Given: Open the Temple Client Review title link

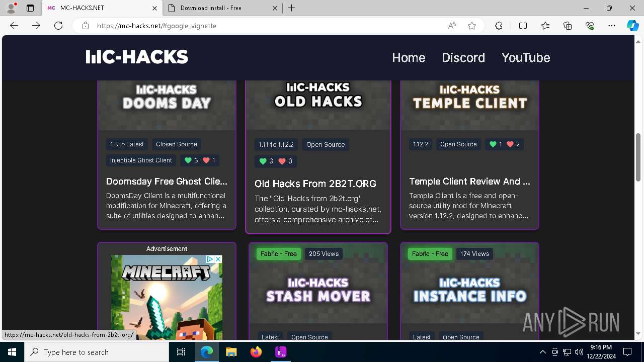Looking at the screenshot, I should (x=469, y=182).
